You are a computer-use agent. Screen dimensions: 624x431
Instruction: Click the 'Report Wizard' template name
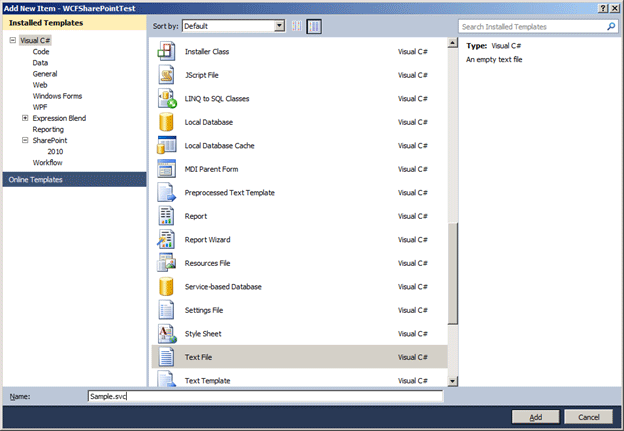click(207, 240)
